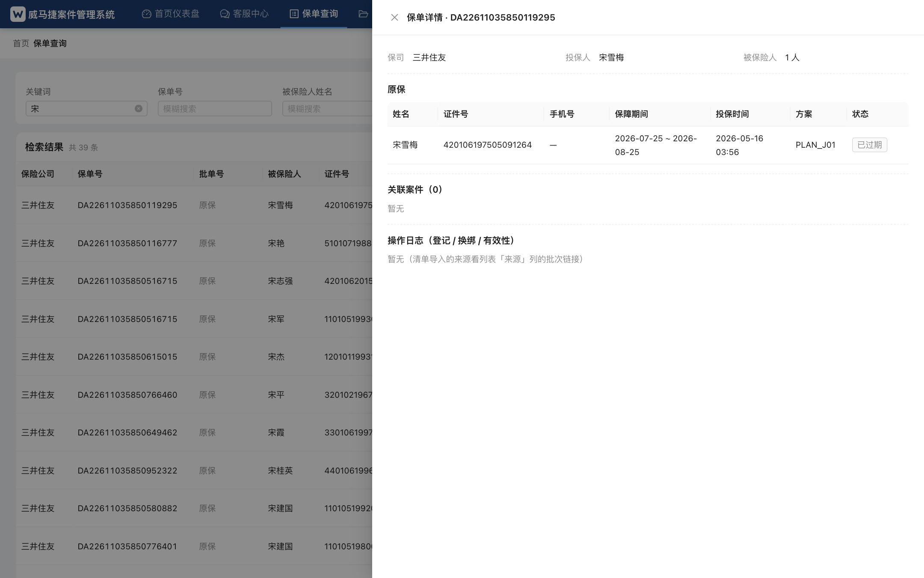Click the 证件号 420106197505091264 in detail table
The height and width of the screenshot is (578, 924).
click(488, 145)
